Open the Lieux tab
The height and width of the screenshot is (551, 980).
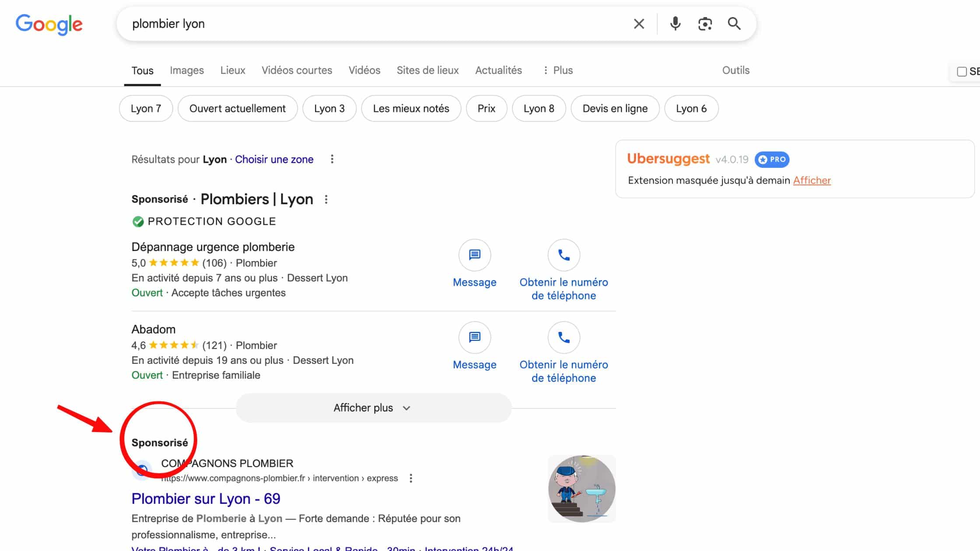coord(233,70)
